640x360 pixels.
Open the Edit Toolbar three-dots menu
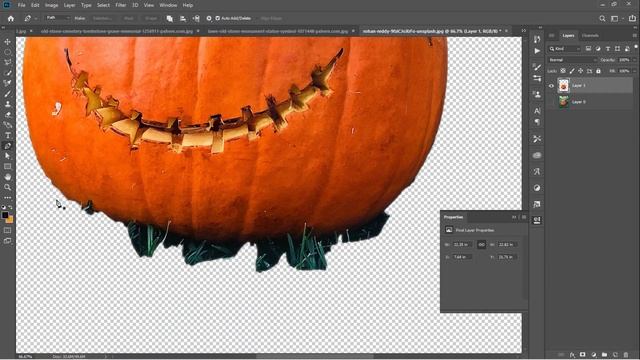pyautogui.click(x=7, y=198)
